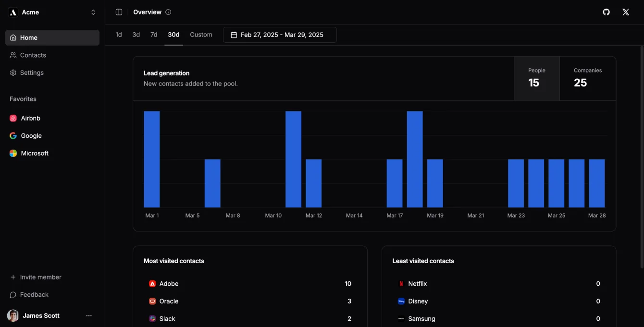
Task: Click the calendar icon in the date range
Action: [234, 35]
